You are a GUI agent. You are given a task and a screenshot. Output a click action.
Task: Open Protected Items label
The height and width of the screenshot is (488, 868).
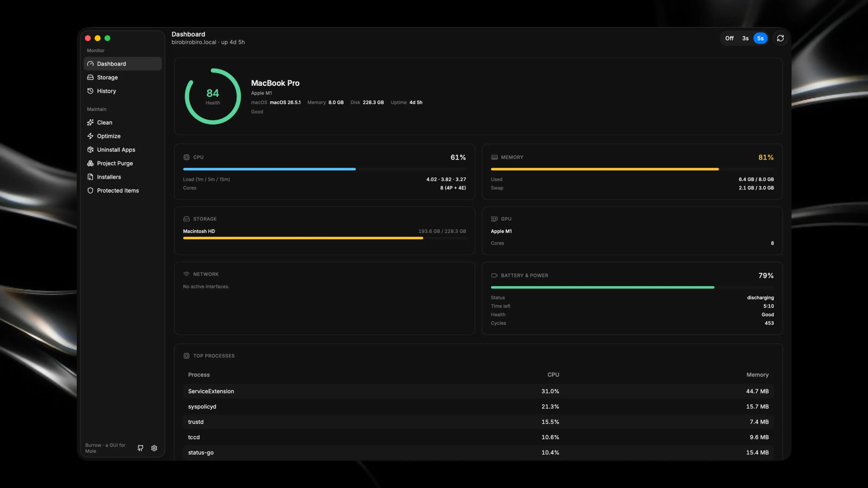tap(118, 190)
